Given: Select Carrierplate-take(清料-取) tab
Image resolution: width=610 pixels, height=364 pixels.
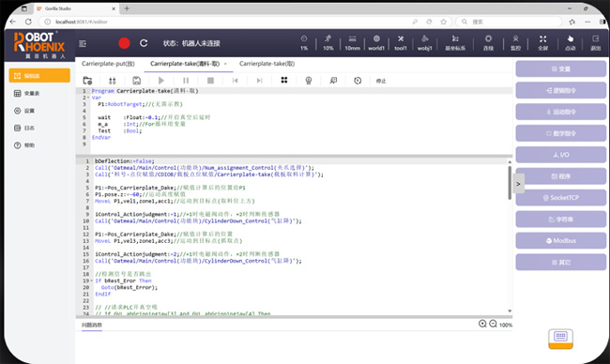Looking at the screenshot, I should (x=185, y=64).
